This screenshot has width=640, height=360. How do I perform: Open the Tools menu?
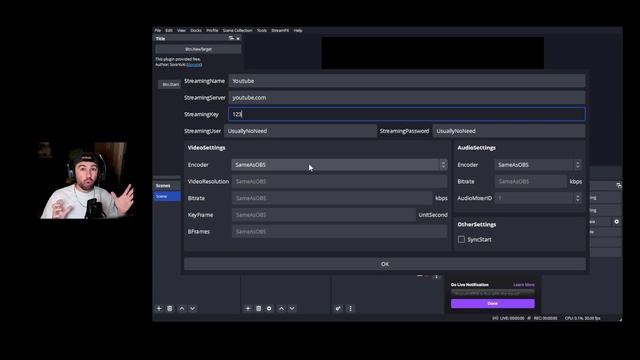point(262,30)
